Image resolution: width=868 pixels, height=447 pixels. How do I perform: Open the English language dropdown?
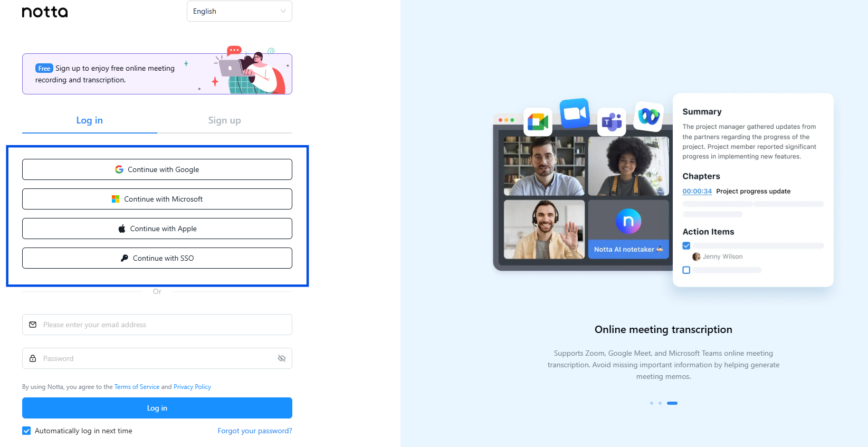click(240, 11)
